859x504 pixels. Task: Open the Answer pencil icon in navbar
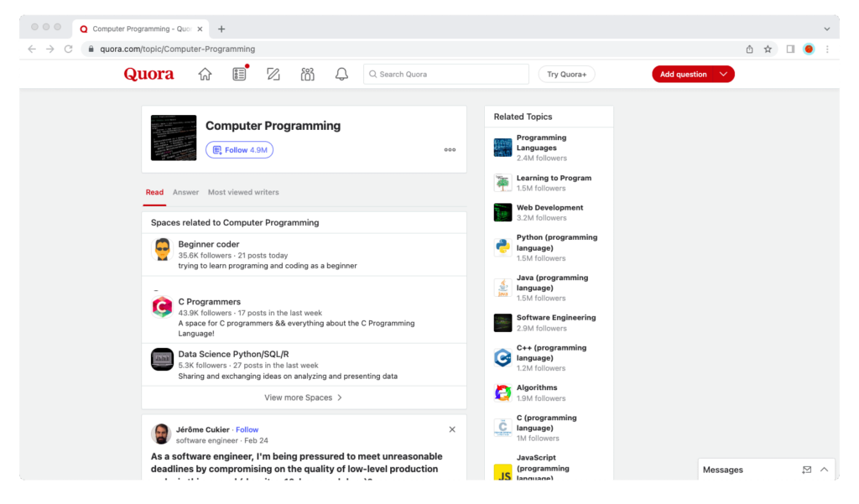point(273,74)
